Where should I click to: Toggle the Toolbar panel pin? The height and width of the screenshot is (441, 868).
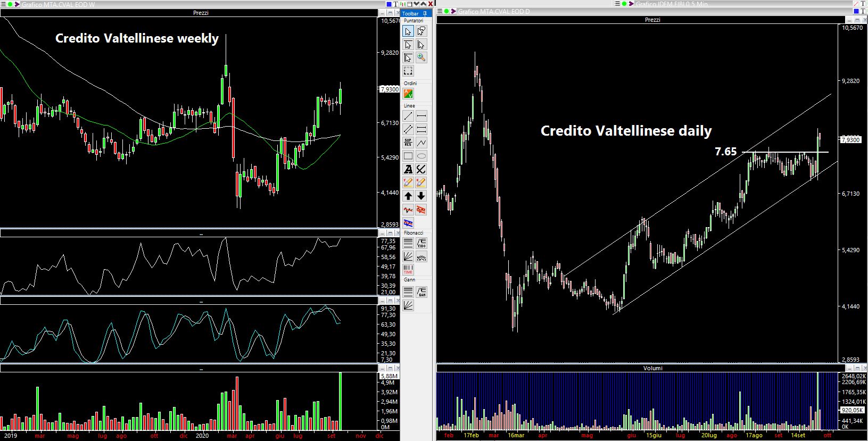pos(424,13)
